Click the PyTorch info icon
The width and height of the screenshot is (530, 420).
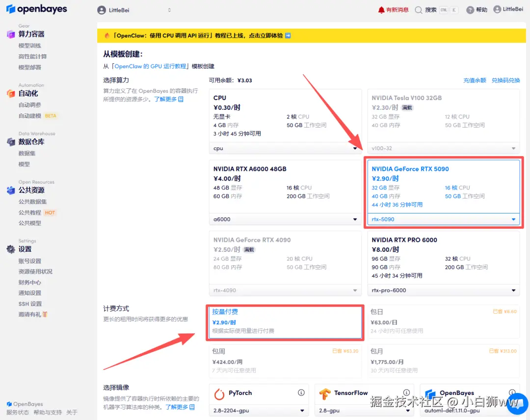(301, 393)
